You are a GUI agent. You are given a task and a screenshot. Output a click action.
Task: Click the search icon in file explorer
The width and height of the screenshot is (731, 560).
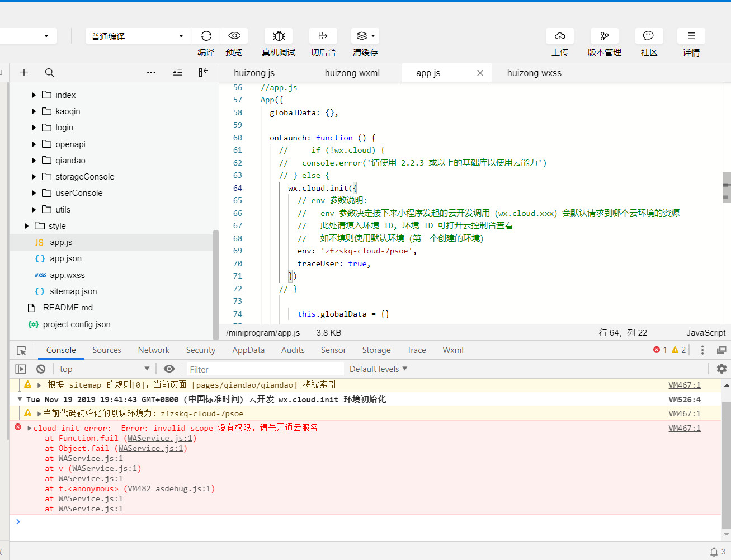coord(49,72)
